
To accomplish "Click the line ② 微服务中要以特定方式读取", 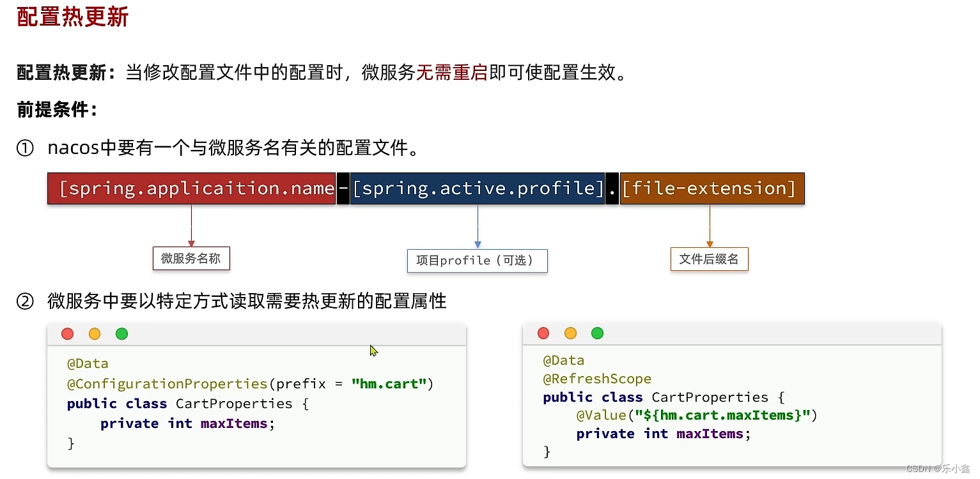I will point(231,301).
